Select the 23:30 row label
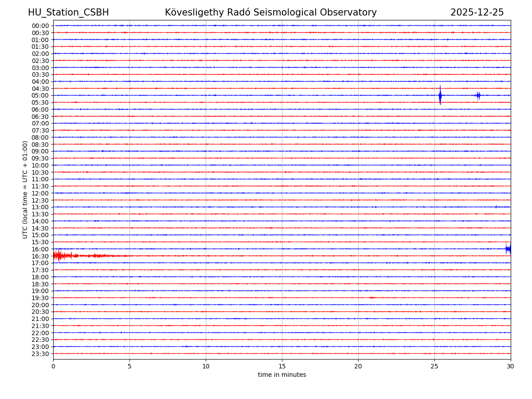The height and width of the screenshot is (399, 532). 40,354
